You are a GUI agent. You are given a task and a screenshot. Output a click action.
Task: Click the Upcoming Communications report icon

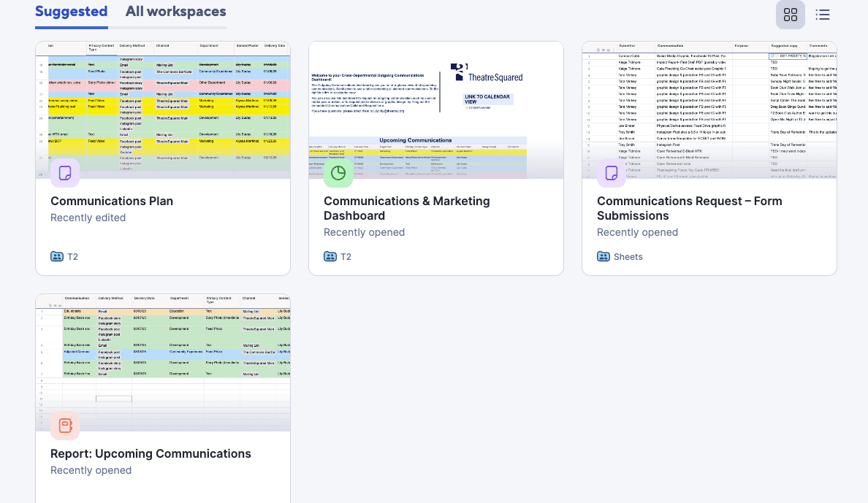65,426
